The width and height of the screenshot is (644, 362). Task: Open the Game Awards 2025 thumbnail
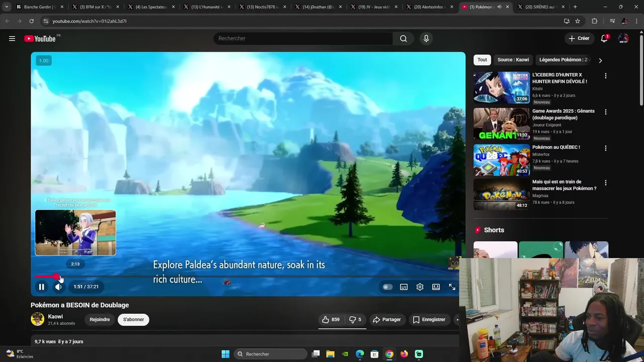tap(501, 124)
